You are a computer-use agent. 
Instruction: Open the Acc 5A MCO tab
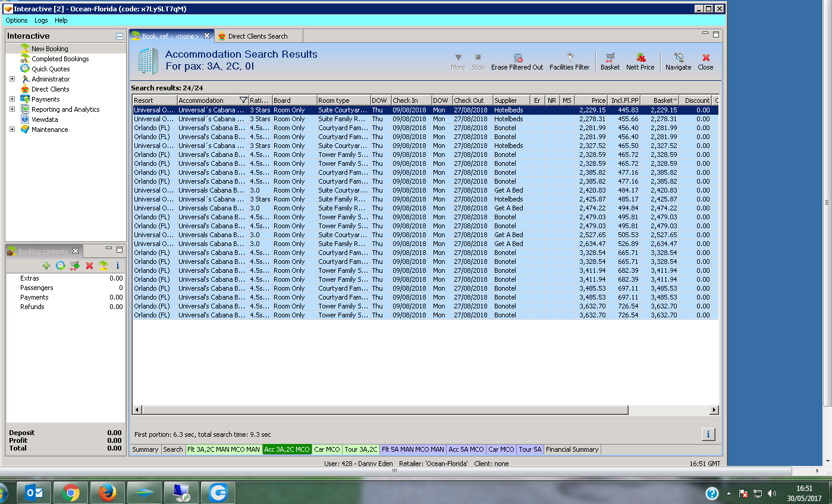coord(466,449)
